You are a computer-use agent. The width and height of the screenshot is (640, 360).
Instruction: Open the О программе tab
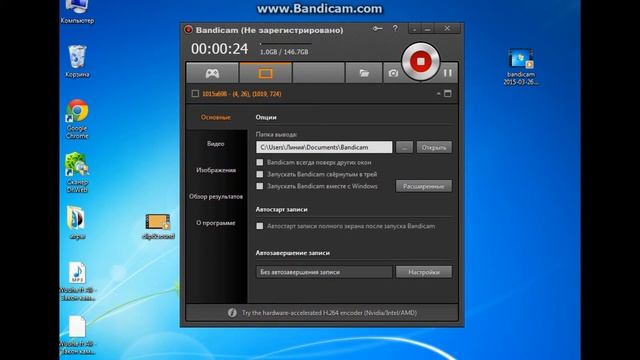pyautogui.click(x=216, y=223)
